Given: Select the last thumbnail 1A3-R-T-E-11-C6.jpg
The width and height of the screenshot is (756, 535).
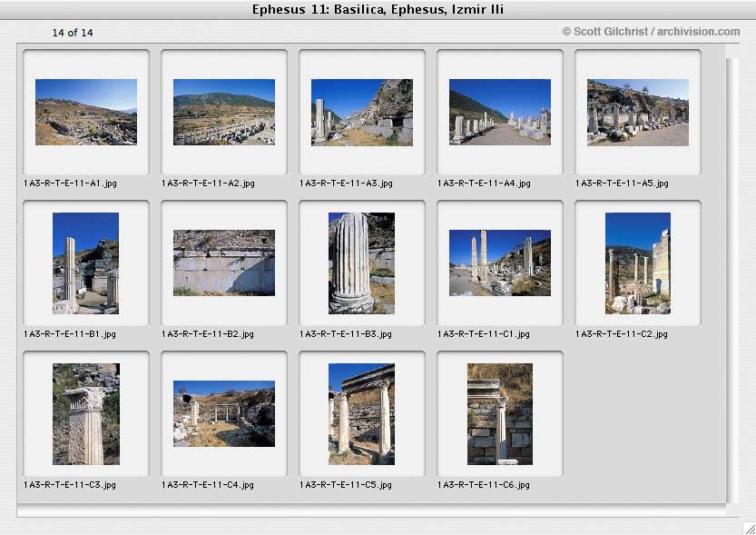Looking at the screenshot, I should click(500, 414).
